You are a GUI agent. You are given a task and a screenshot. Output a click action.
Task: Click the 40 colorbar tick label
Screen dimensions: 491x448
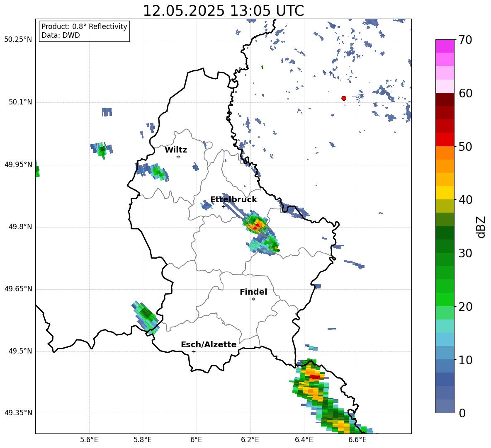(465, 200)
